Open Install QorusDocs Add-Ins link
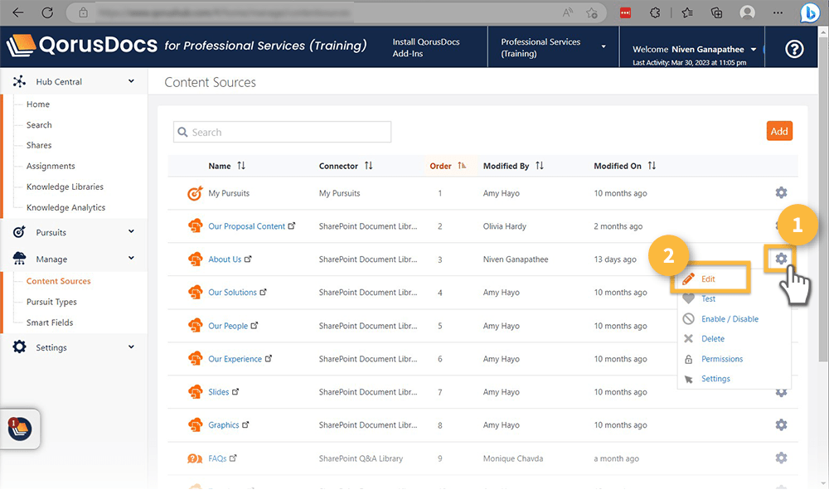This screenshot has width=829, height=504. [425, 47]
